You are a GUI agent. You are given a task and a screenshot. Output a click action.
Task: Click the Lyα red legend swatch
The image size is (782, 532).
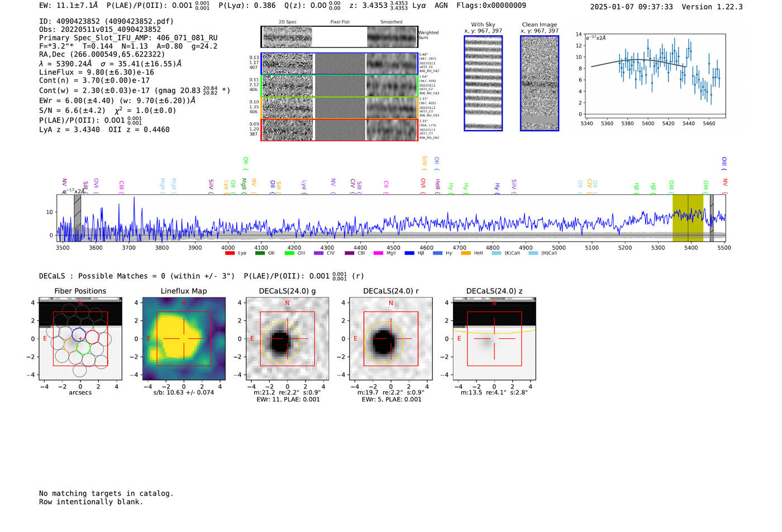(230, 253)
